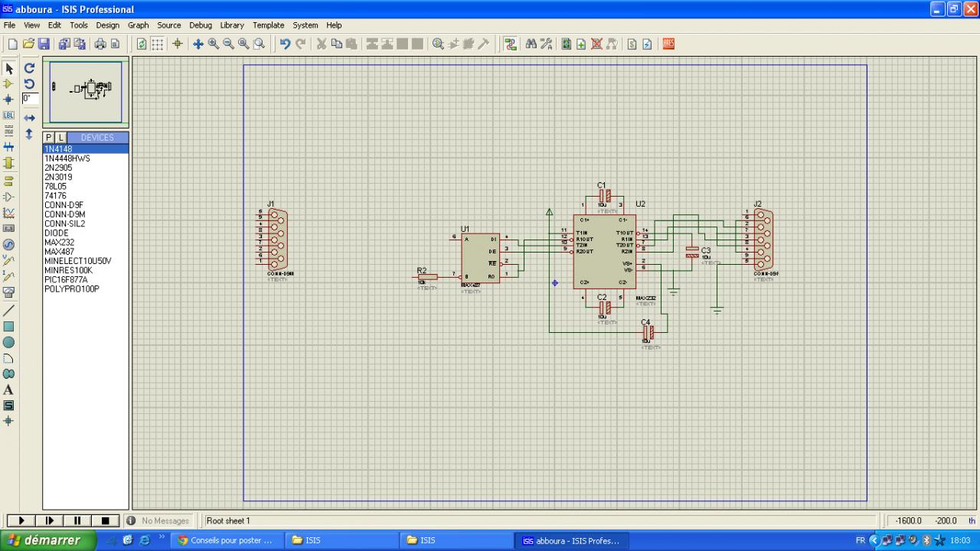Click the rotation angle input field
The image size is (980, 551).
[30, 99]
